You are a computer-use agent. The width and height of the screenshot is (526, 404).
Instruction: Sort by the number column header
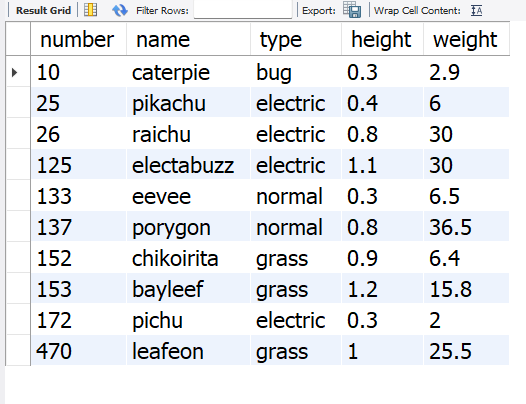tap(78, 39)
